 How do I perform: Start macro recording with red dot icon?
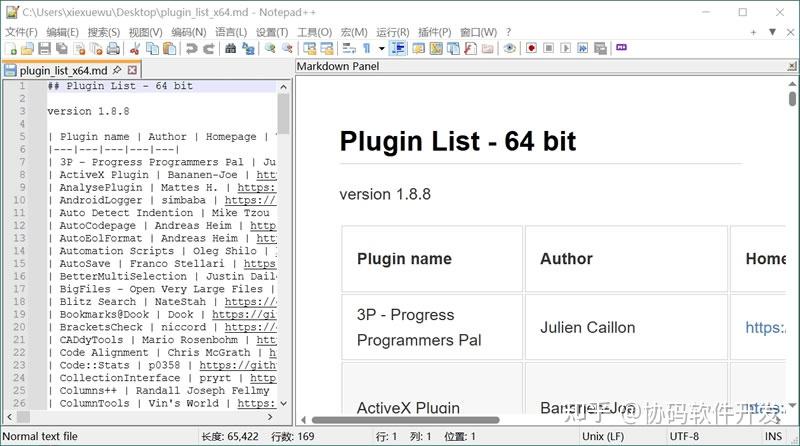pyautogui.click(x=531, y=48)
